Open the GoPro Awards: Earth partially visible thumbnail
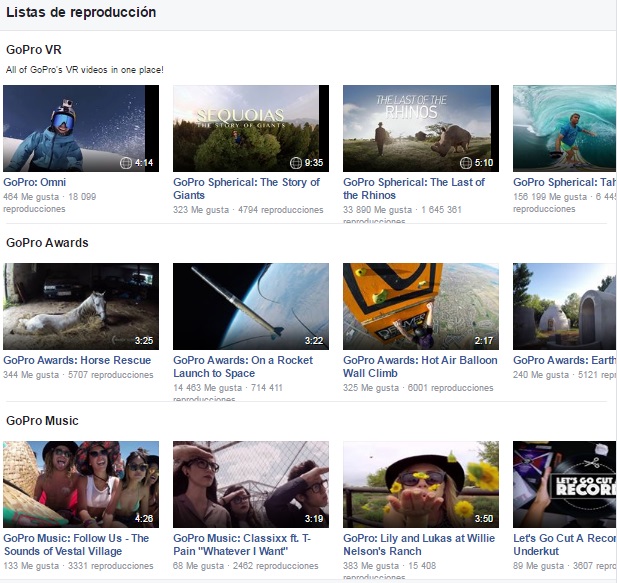617x583 pixels. [564, 306]
